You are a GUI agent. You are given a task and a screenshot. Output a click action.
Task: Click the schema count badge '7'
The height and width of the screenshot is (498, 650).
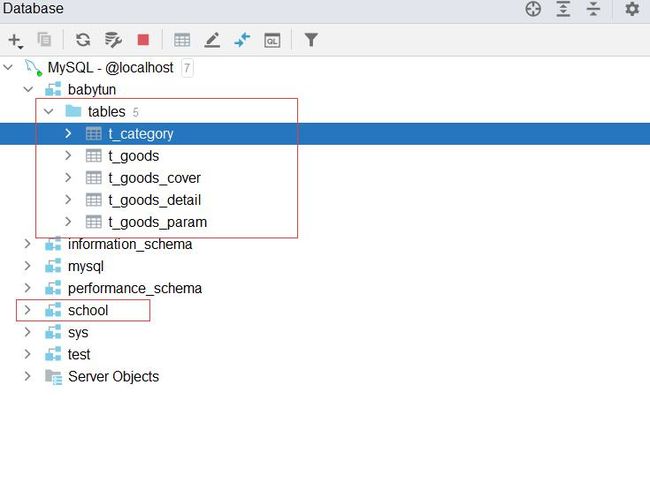(x=187, y=68)
